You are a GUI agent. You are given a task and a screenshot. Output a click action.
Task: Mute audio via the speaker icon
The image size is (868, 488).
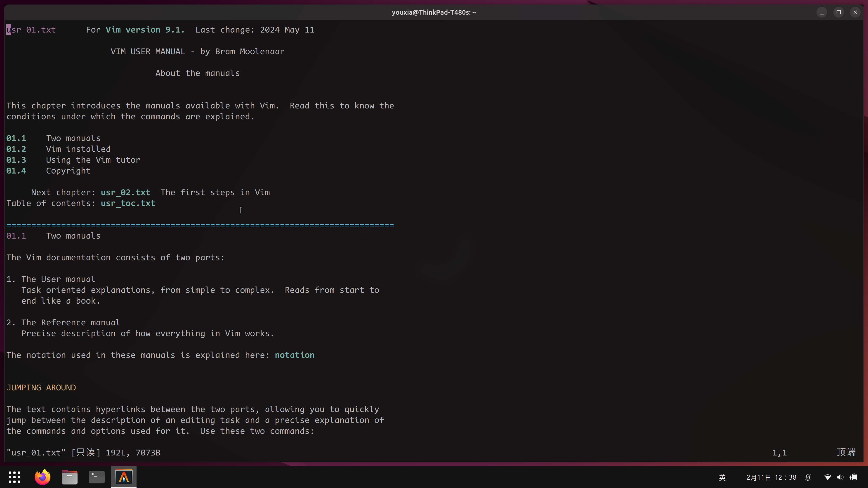(x=840, y=477)
